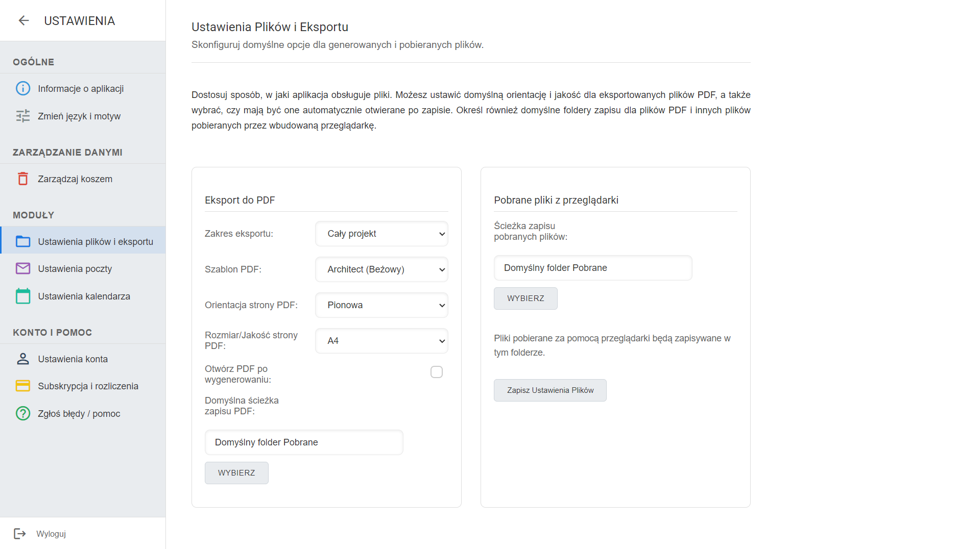The width and height of the screenshot is (980, 549).
Task: Click the green question mark help icon
Action: coord(23,413)
